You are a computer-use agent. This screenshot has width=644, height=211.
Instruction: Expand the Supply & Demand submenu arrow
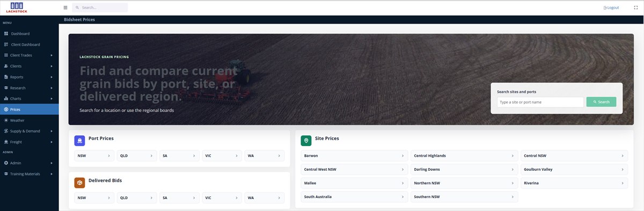[x=52, y=131]
